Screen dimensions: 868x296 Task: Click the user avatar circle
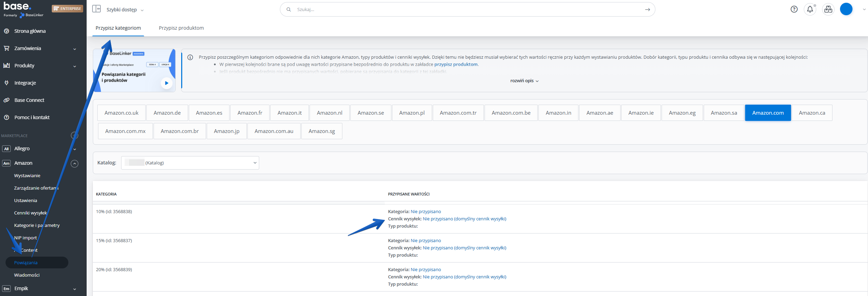846,9
